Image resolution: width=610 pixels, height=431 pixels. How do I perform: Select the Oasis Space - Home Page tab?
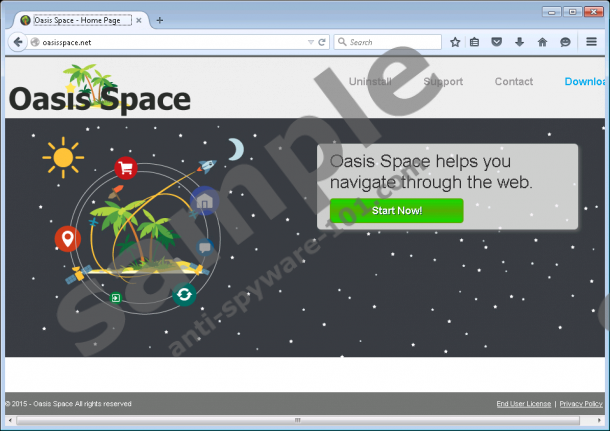tap(76, 20)
